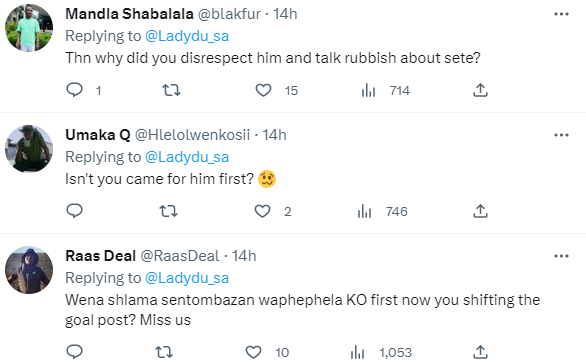Like Mandla Shabalala's tweet
The width and height of the screenshot is (586, 364).
(263, 90)
